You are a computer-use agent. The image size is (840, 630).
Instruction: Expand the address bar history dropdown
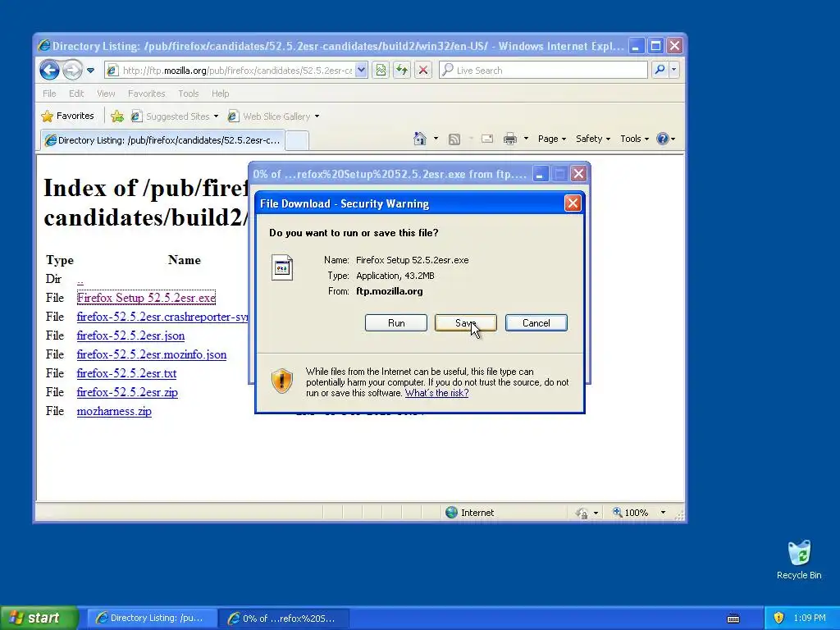pyautogui.click(x=362, y=71)
